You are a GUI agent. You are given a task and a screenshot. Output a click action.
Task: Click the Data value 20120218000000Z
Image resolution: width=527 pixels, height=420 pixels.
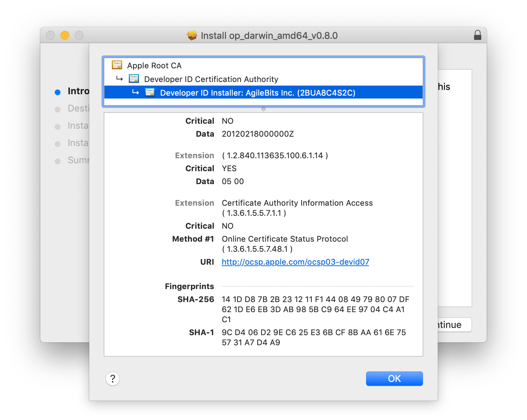pos(258,134)
